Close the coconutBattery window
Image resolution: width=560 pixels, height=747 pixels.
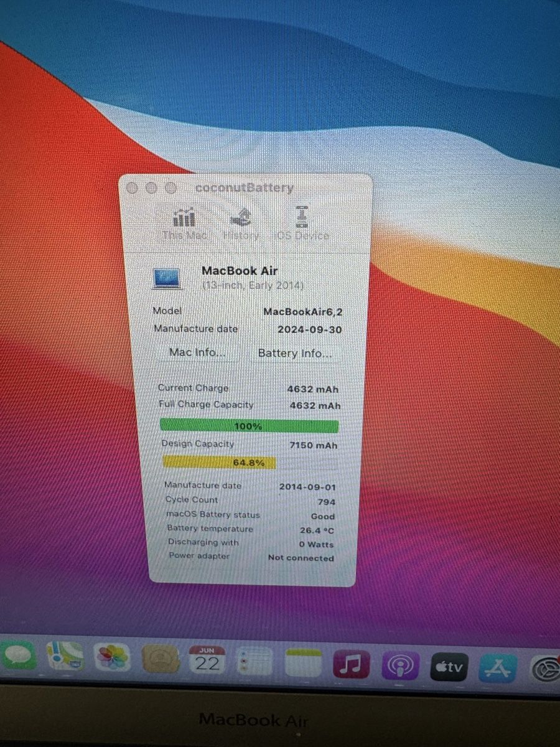131,187
